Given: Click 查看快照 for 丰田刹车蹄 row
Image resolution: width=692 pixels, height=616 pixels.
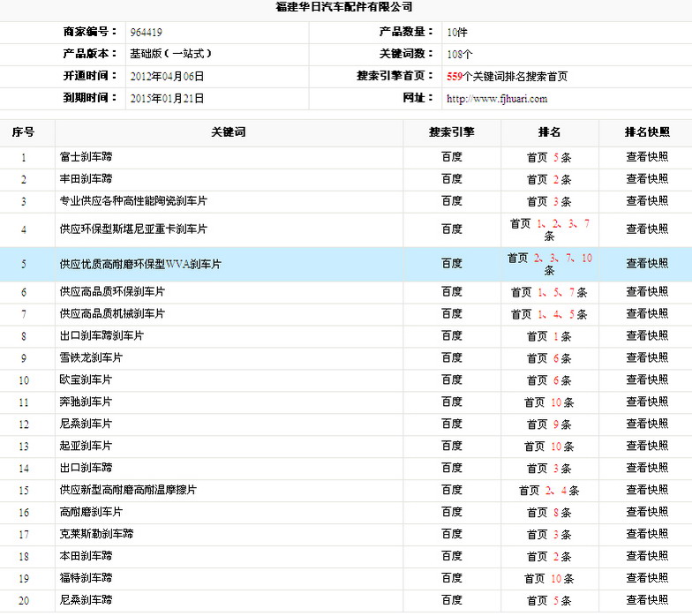Looking at the screenshot, I should tap(647, 179).
